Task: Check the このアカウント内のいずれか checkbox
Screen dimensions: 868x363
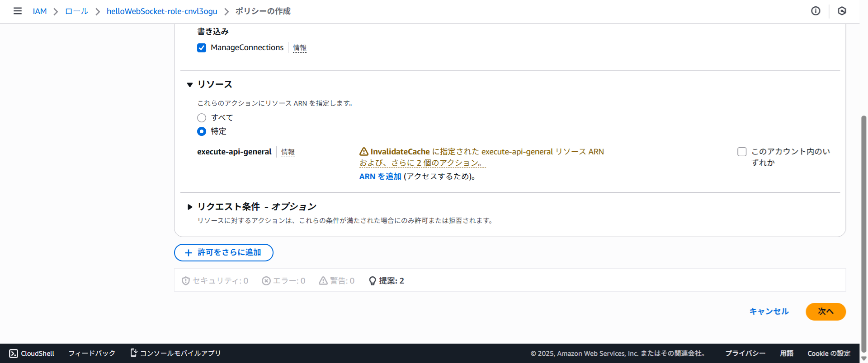Action: pos(742,152)
